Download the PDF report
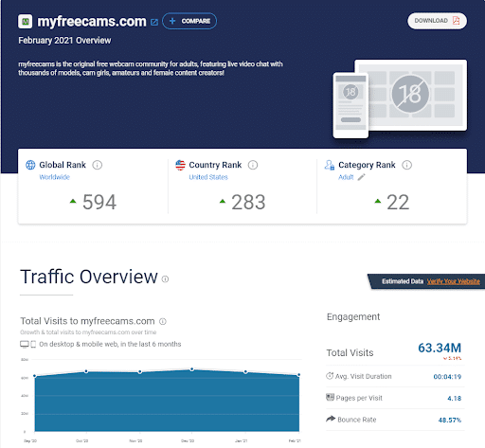Viewport: 485px width, 448px height. coord(437,21)
